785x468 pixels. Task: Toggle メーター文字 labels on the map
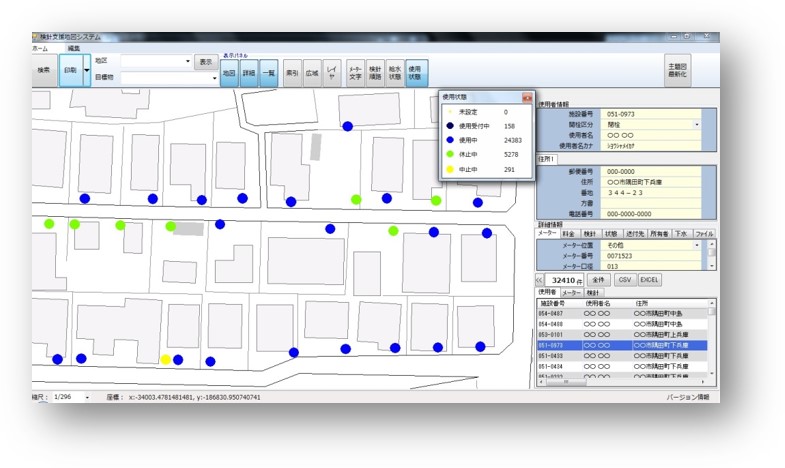tap(355, 73)
